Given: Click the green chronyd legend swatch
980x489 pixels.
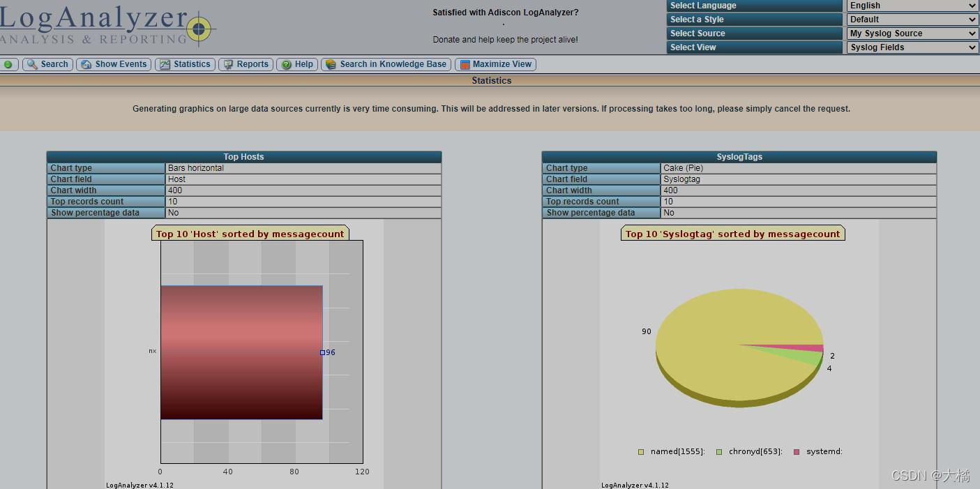Looking at the screenshot, I should (719, 452).
